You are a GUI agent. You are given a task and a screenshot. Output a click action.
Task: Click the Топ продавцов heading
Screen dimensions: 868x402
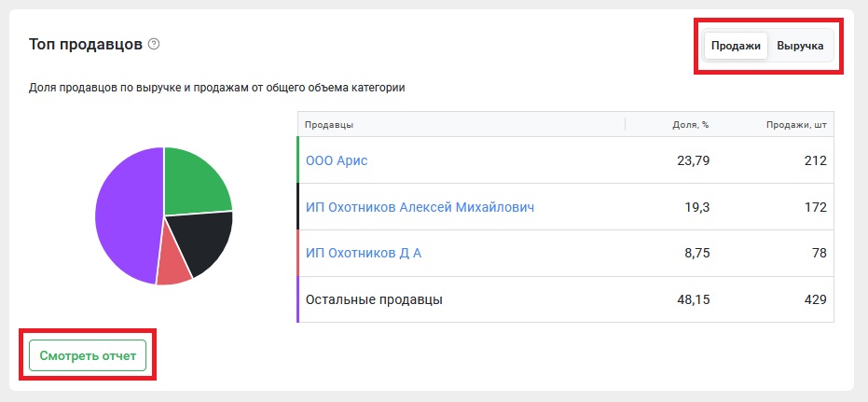[86, 44]
